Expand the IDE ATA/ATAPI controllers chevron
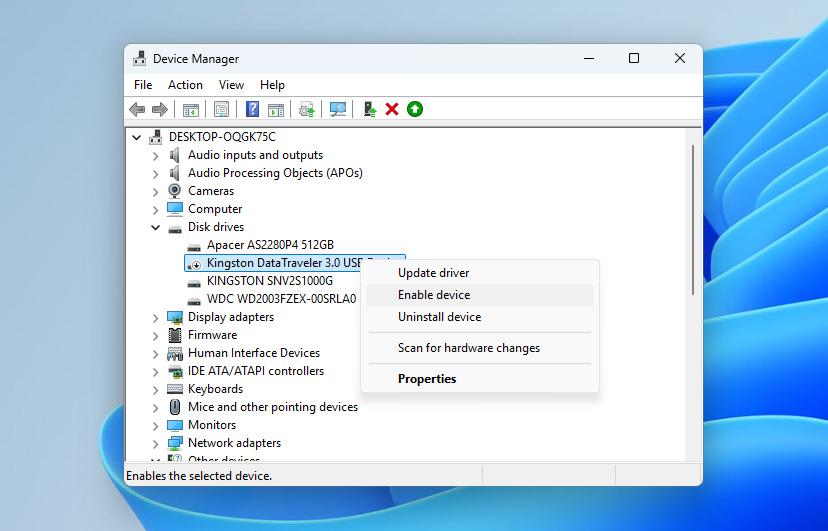This screenshot has width=828, height=531. click(x=155, y=372)
